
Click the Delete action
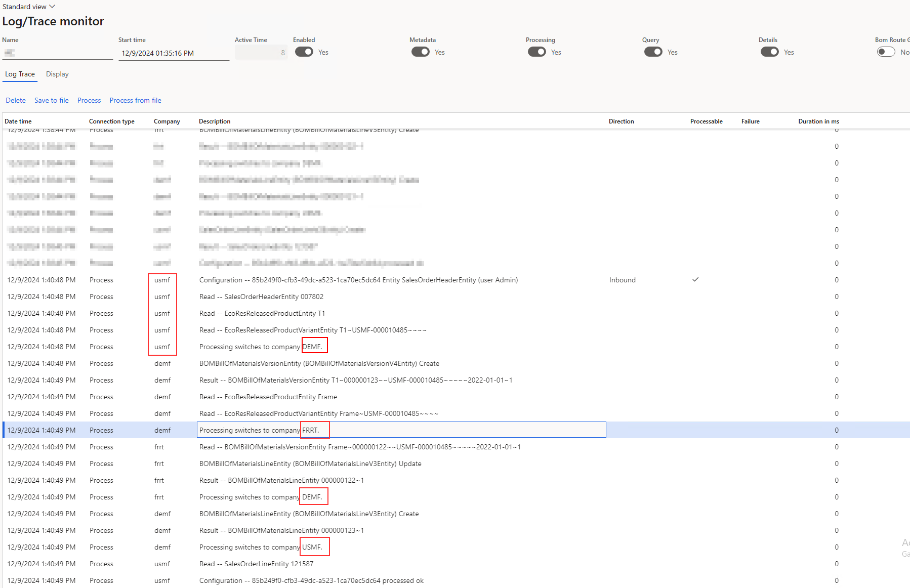pyautogui.click(x=16, y=100)
